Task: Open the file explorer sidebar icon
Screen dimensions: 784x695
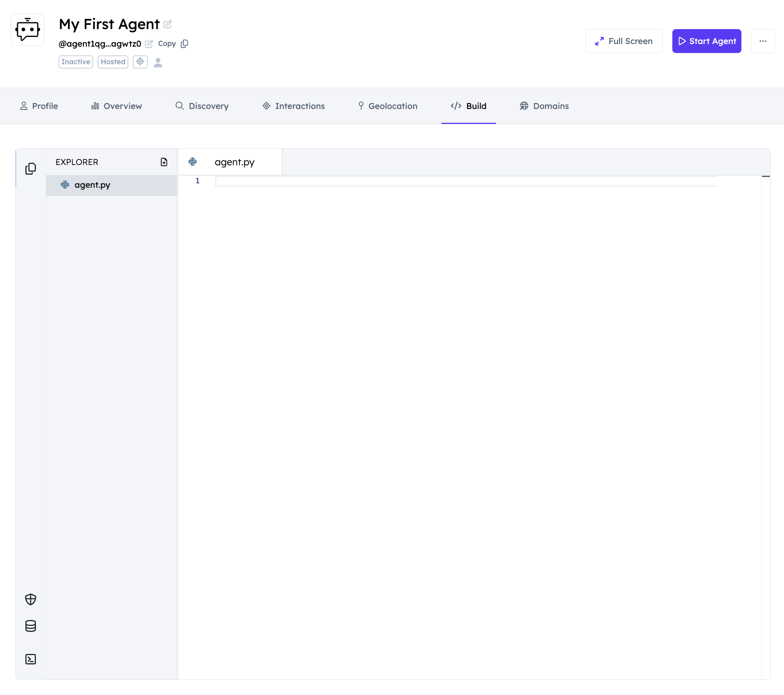Action: click(x=31, y=169)
